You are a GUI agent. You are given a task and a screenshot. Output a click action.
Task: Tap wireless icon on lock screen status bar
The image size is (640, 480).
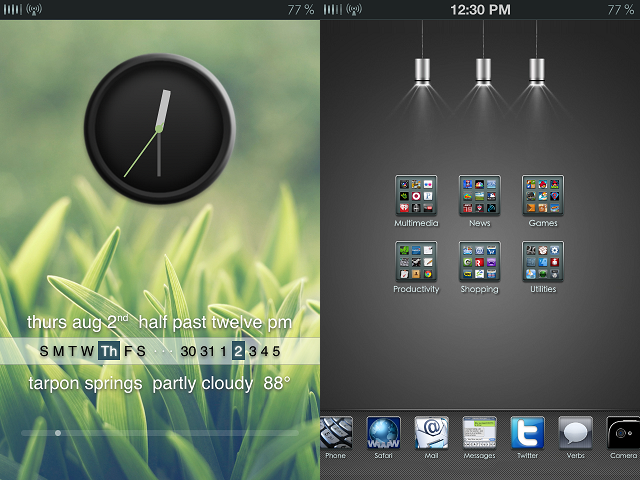[x=34, y=9]
